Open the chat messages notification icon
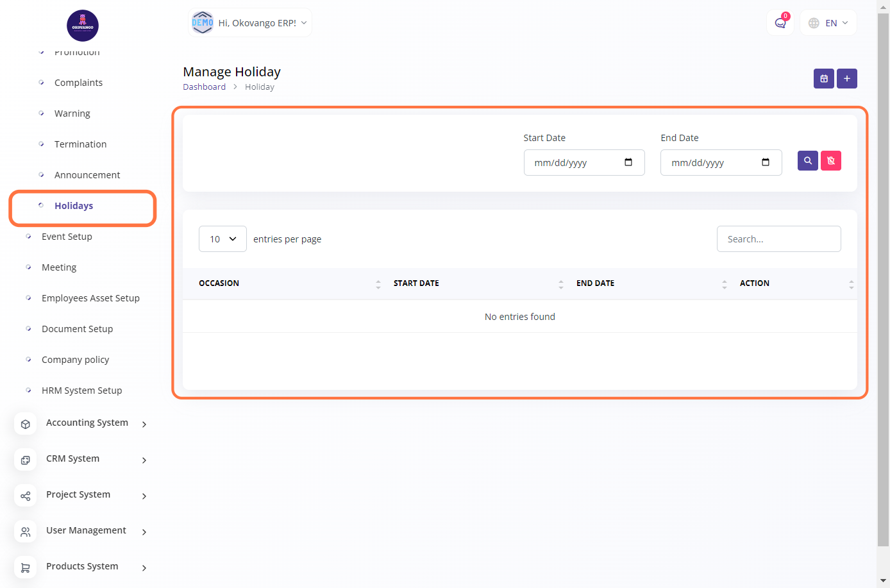 pos(780,23)
